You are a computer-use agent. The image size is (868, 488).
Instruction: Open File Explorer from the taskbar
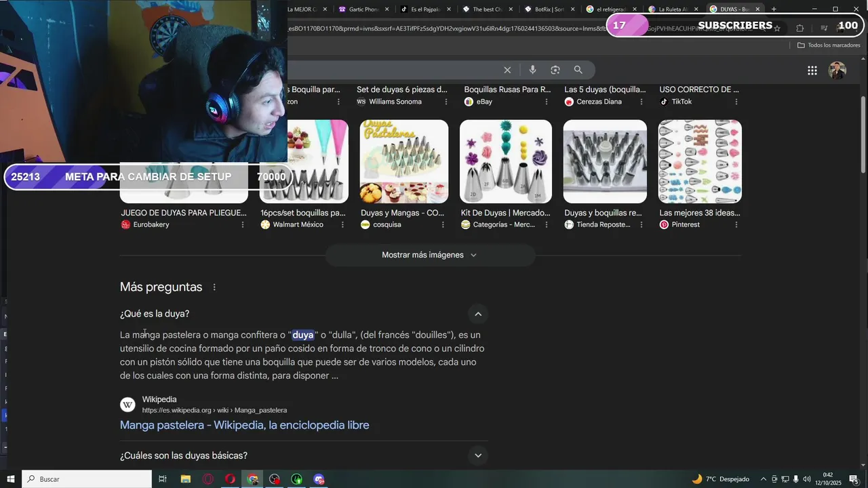click(185, 479)
